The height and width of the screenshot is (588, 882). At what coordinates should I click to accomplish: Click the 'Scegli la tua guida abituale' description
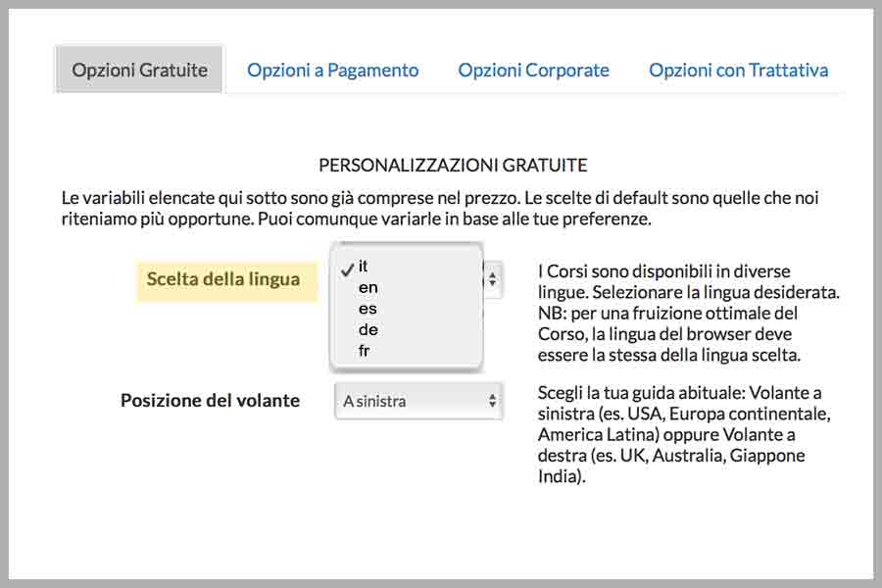(684, 434)
